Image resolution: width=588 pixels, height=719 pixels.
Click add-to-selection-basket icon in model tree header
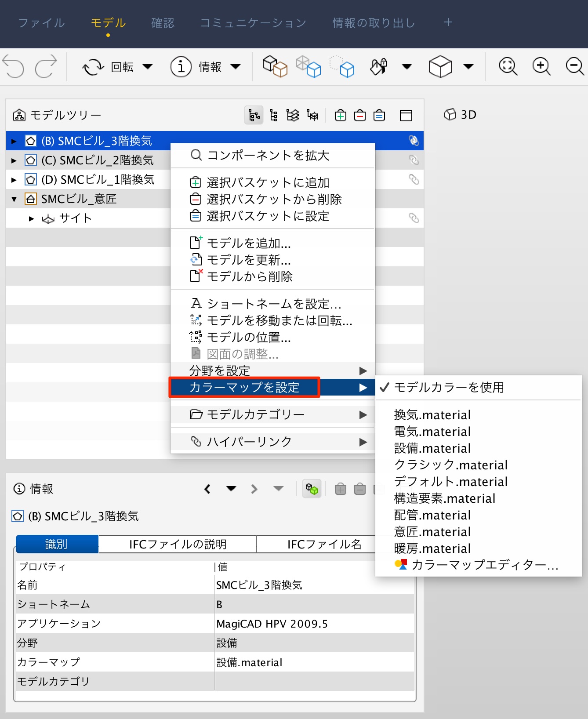click(341, 116)
